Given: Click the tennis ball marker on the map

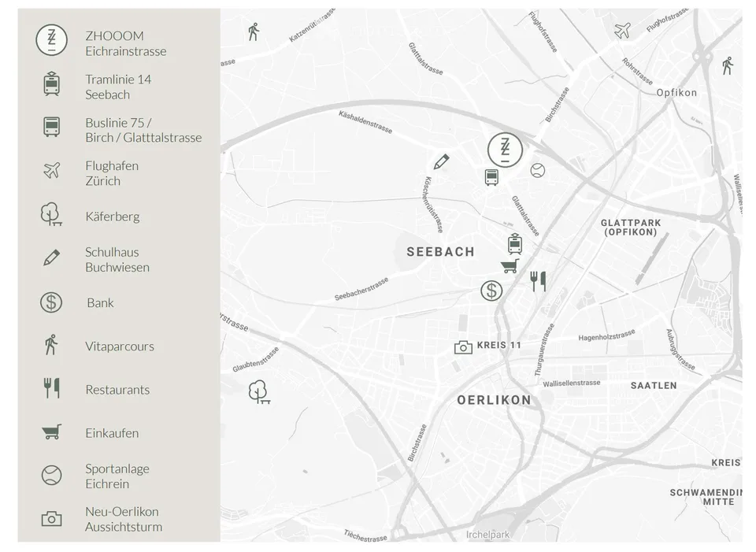Looking at the screenshot, I should 538,170.
